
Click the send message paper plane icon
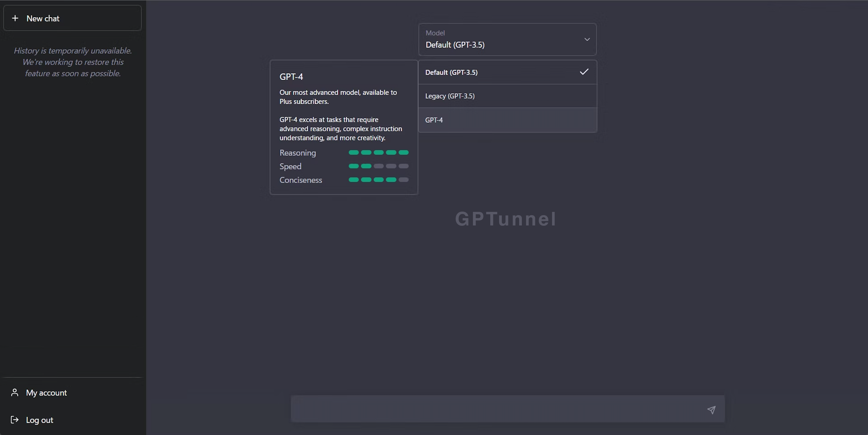[711, 410]
